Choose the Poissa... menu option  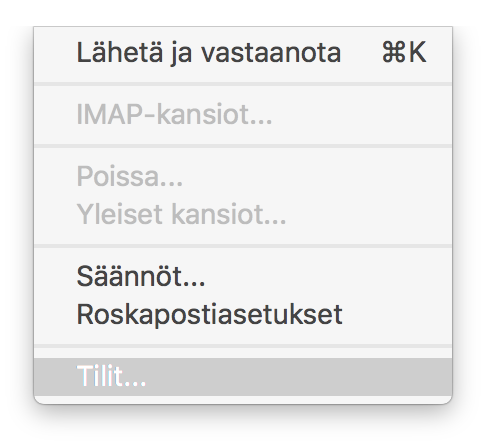click(x=243, y=176)
